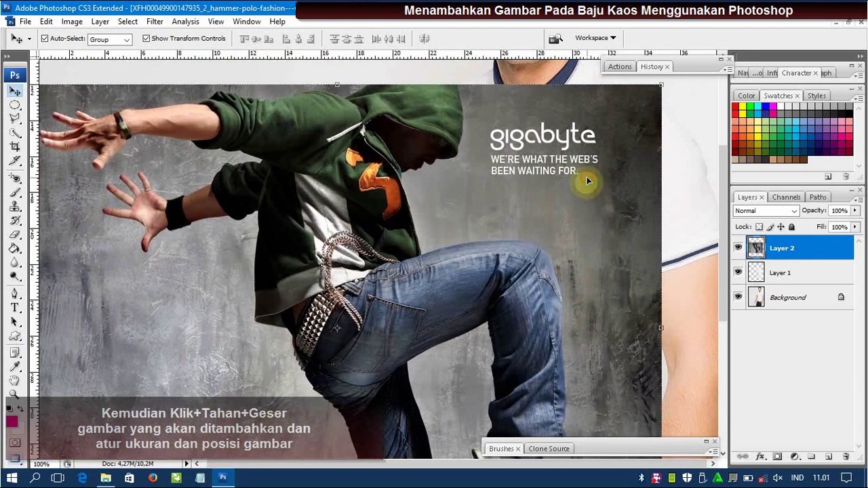Viewport: 868px width, 488px height.
Task: Toggle Lock transparent pixels
Action: [759, 227]
